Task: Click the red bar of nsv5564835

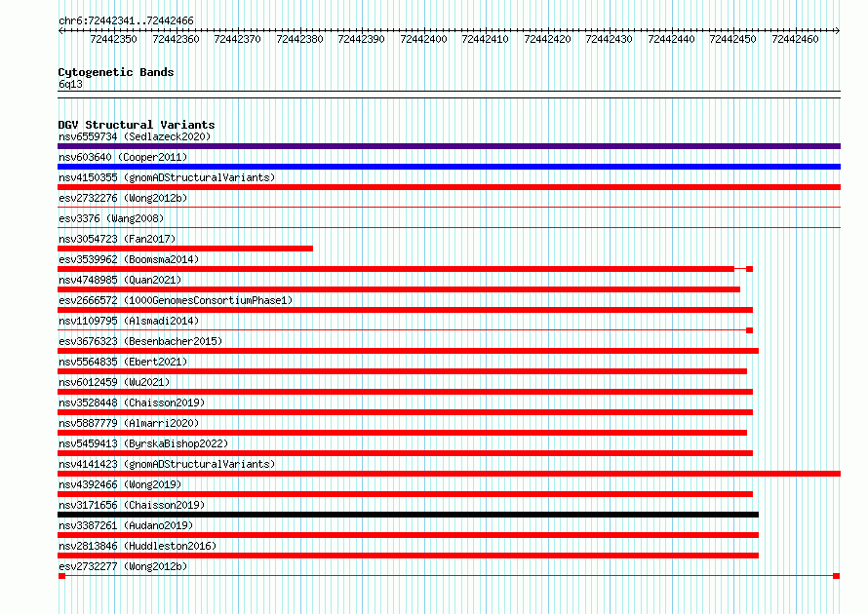Action: click(x=403, y=371)
